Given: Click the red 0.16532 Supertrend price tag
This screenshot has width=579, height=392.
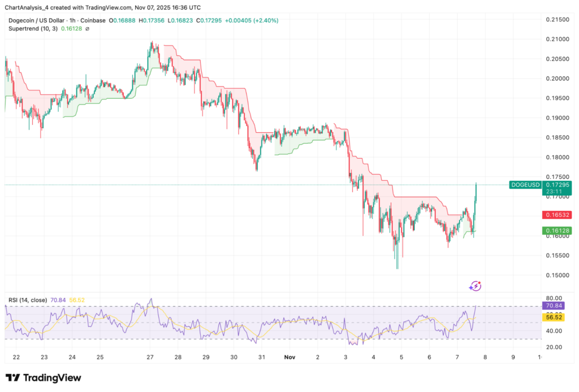Looking at the screenshot, I should (x=556, y=215).
